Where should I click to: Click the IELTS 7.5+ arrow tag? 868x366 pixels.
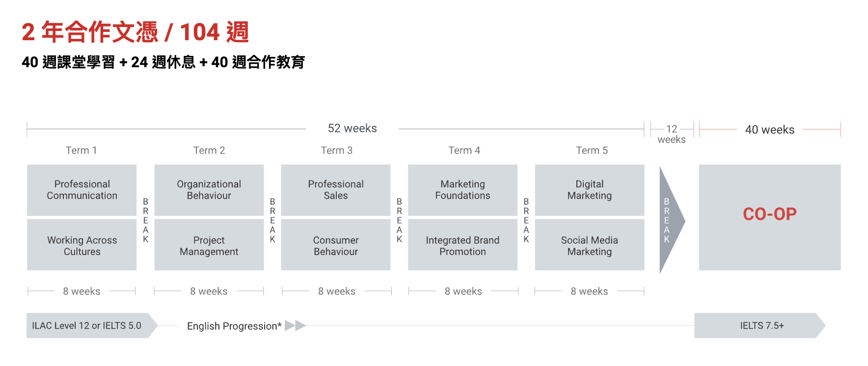coord(760,325)
